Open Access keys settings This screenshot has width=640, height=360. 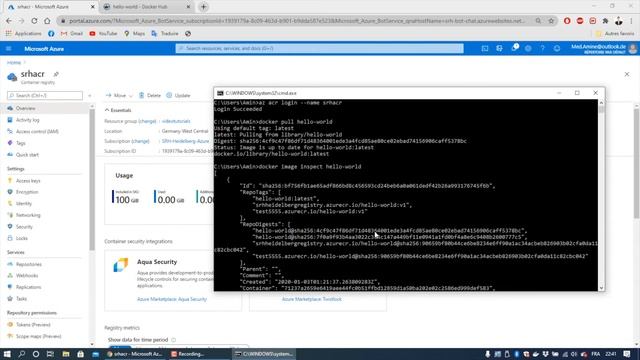click(28, 180)
